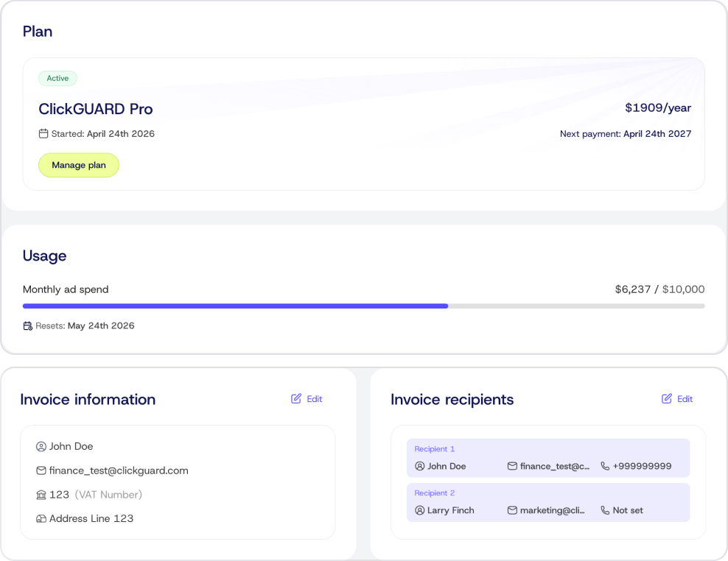Click the ClickGUARD Pro plan title
The image size is (728, 561).
click(x=96, y=109)
